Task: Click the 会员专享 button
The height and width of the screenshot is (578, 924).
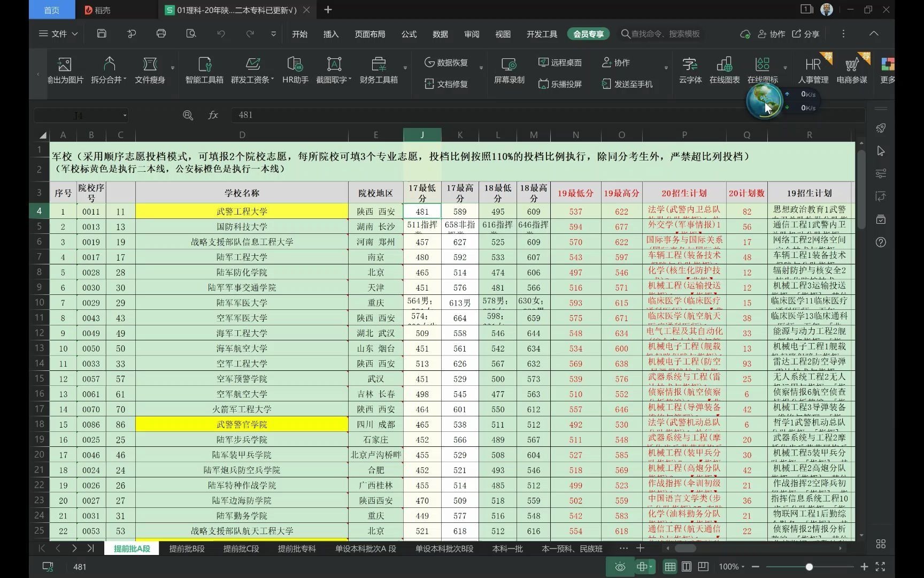Action: (x=588, y=34)
